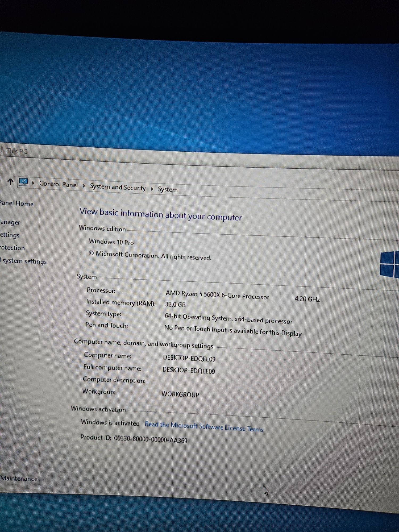Click Installed memory (RAM) label
This screenshot has height=532, width=399.
coord(121,303)
